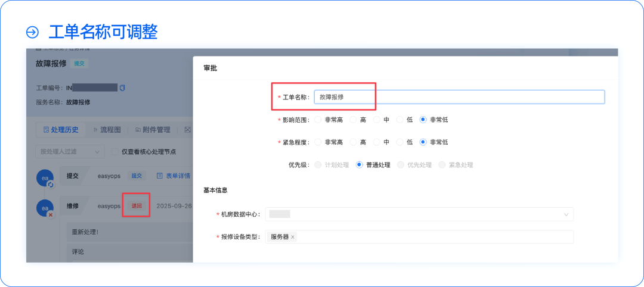Image resolution: width=644 pixels, height=287 pixels.
Task: Click the easyops avatar on 提交 row
Action: tap(45, 178)
